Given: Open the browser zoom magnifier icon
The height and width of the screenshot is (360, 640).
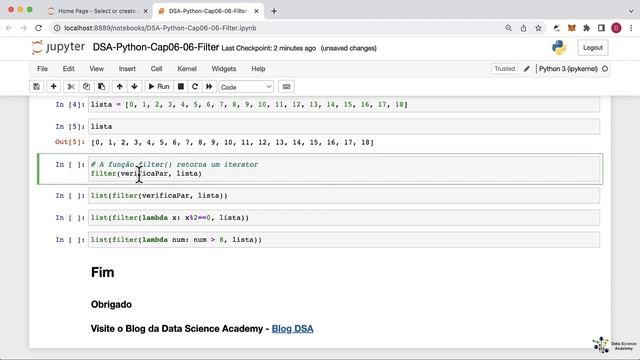Looking at the screenshot, I should (508, 28).
